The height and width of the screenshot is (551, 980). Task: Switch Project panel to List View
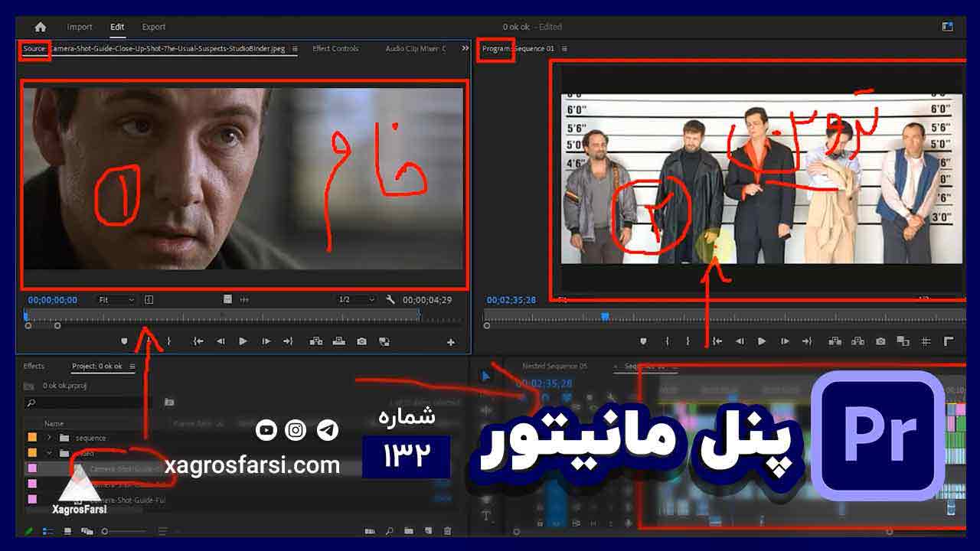pos(48,531)
